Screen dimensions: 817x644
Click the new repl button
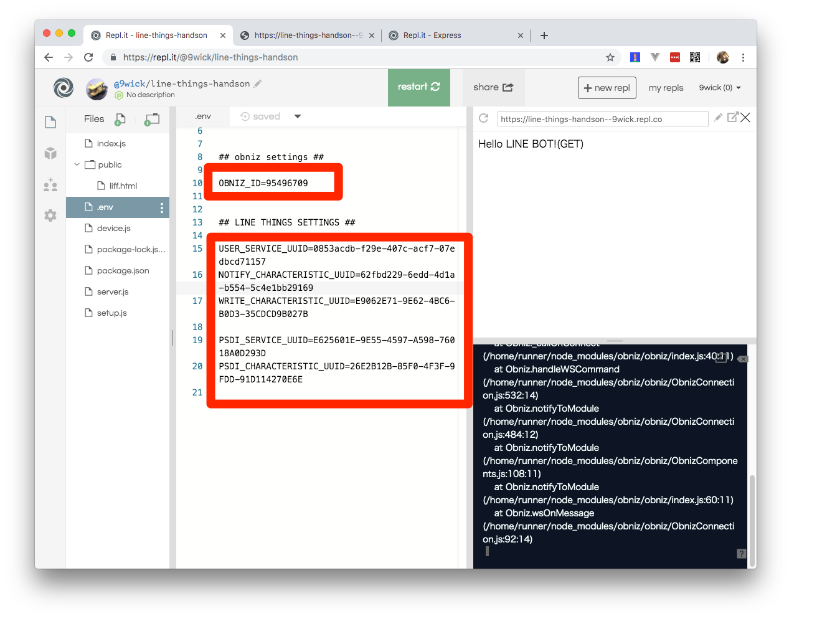607,88
